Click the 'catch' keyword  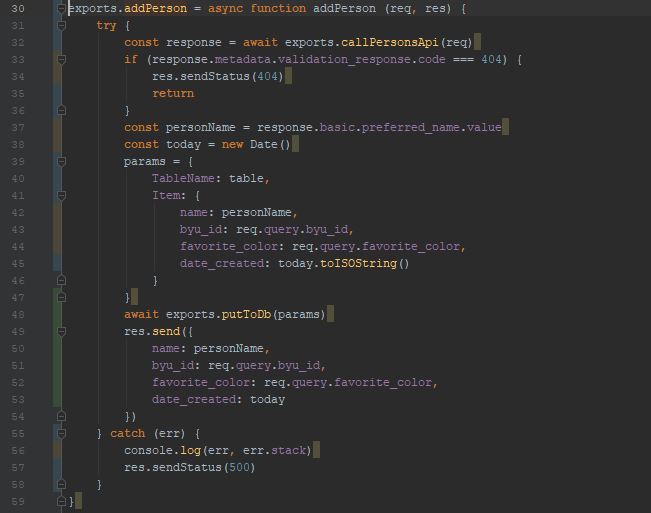pos(127,433)
